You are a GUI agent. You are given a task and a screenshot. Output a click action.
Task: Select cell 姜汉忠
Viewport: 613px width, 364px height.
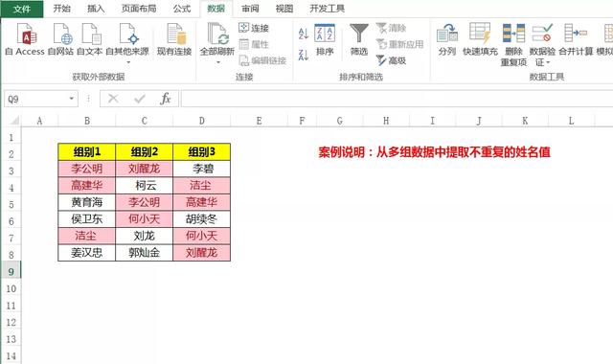[x=87, y=253]
